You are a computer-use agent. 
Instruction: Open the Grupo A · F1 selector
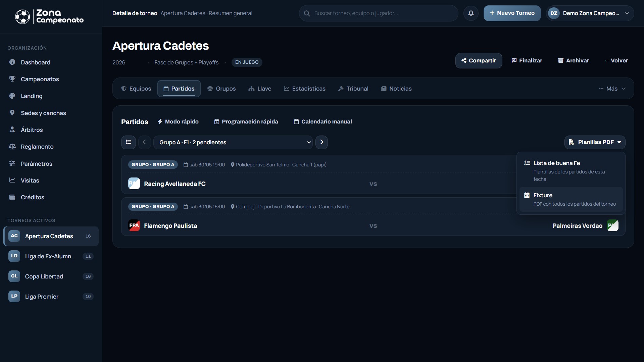tap(233, 142)
